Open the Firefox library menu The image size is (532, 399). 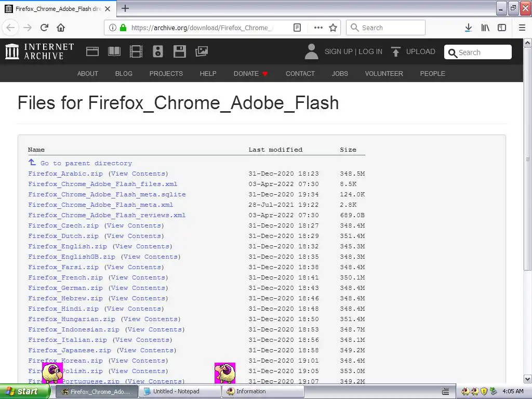pyautogui.click(x=485, y=28)
